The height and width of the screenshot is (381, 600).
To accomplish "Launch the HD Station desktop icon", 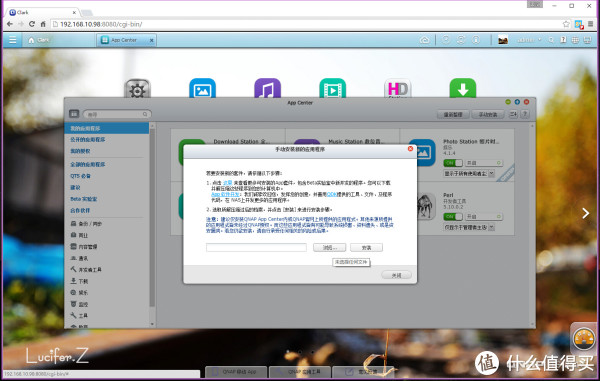I will (398, 88).
